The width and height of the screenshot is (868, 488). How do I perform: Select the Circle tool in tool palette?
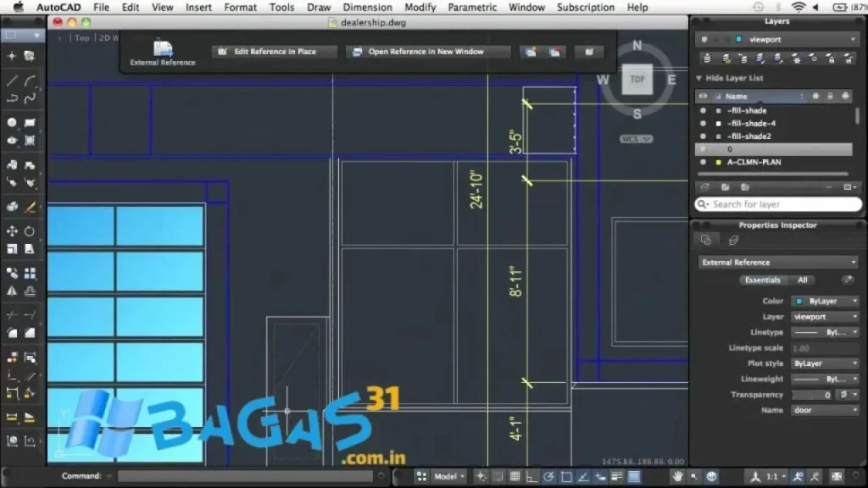tap(12, 122)
